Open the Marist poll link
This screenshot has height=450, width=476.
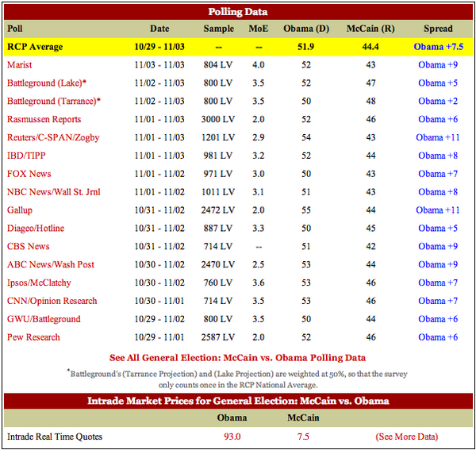click(19, 65)
